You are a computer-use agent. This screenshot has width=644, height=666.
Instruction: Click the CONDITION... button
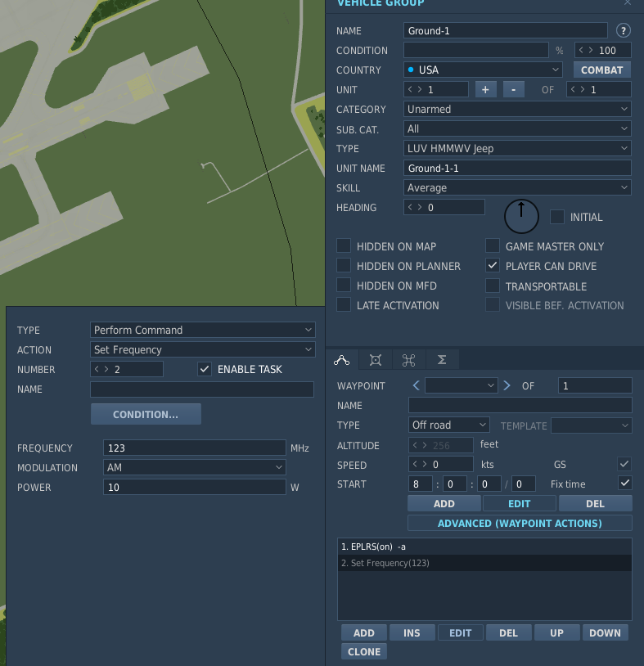click(146, 414)
